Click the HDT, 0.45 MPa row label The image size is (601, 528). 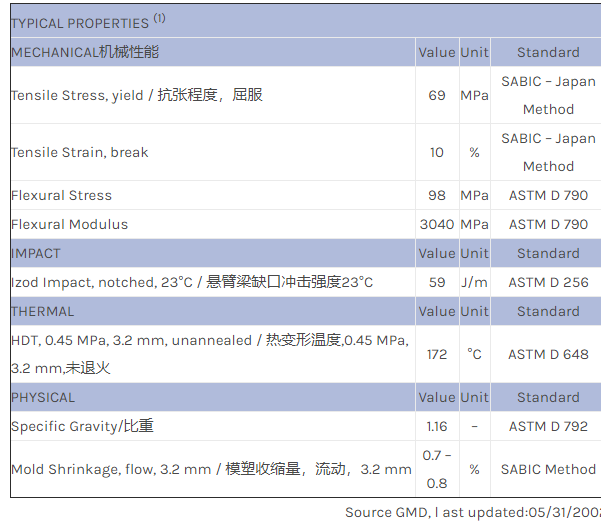[210, 354]
